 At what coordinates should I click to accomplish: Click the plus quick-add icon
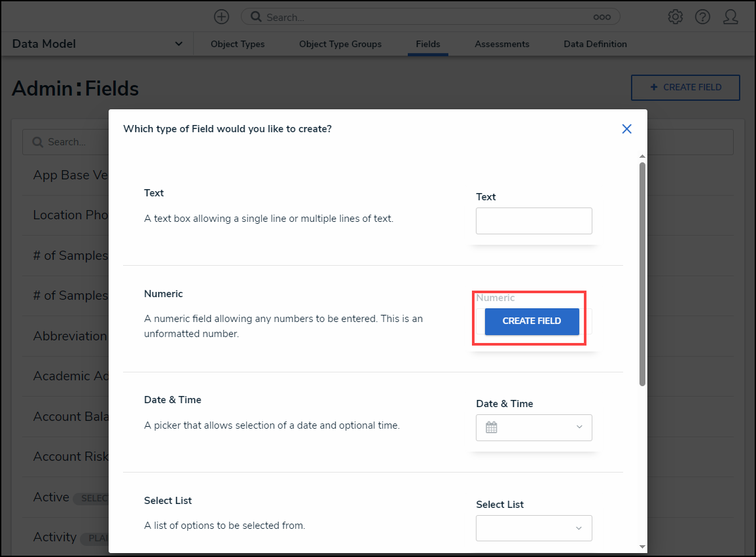tap(222, 17)
